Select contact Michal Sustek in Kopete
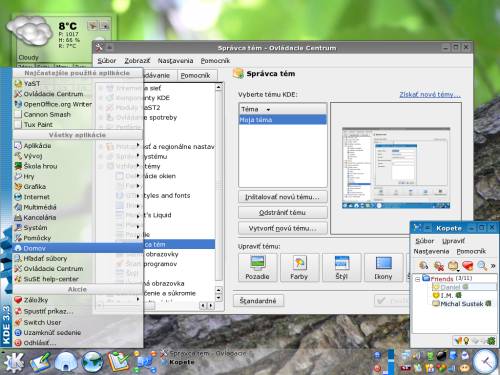This screenshot has width=500, height=375. (462, 304)
